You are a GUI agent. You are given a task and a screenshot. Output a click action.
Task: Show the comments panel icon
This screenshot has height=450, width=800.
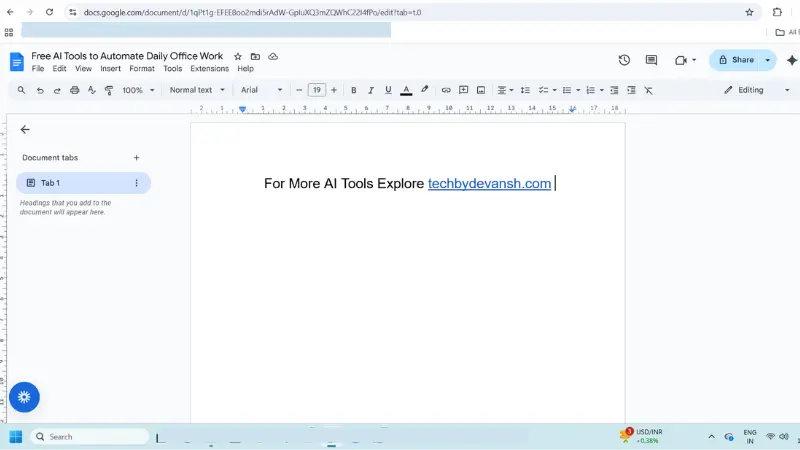pos(651,60)
